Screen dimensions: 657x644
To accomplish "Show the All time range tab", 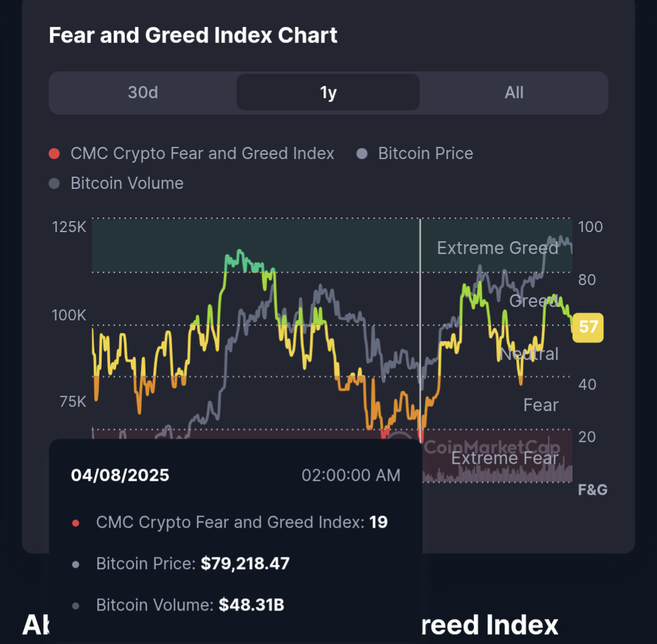I will 514,93.
